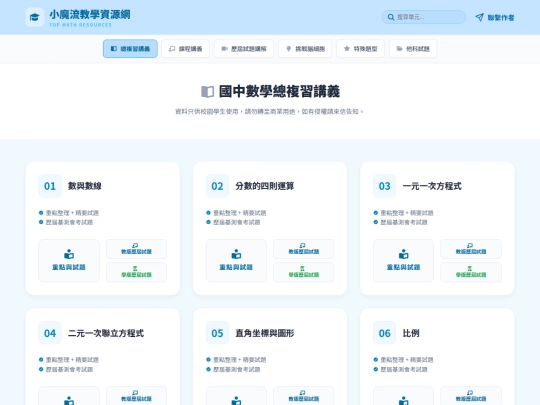Click the book icon beside 國中數學總複習講義 heading

(208, 92)
